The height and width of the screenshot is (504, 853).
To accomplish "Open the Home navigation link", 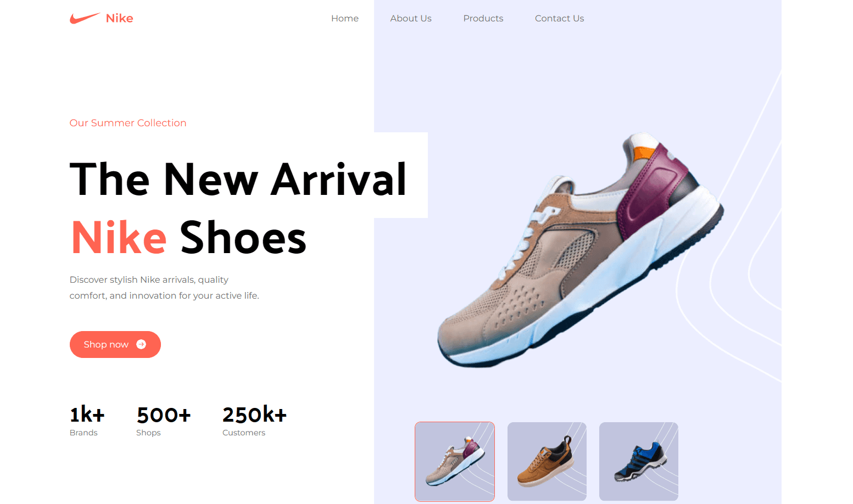I will [x=345, y=18].
